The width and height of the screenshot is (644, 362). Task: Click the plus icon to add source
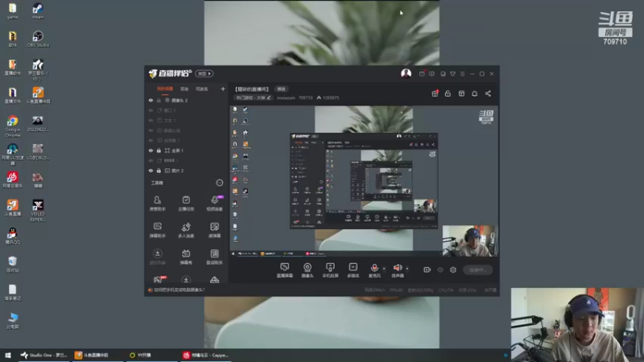click(223, 88)
